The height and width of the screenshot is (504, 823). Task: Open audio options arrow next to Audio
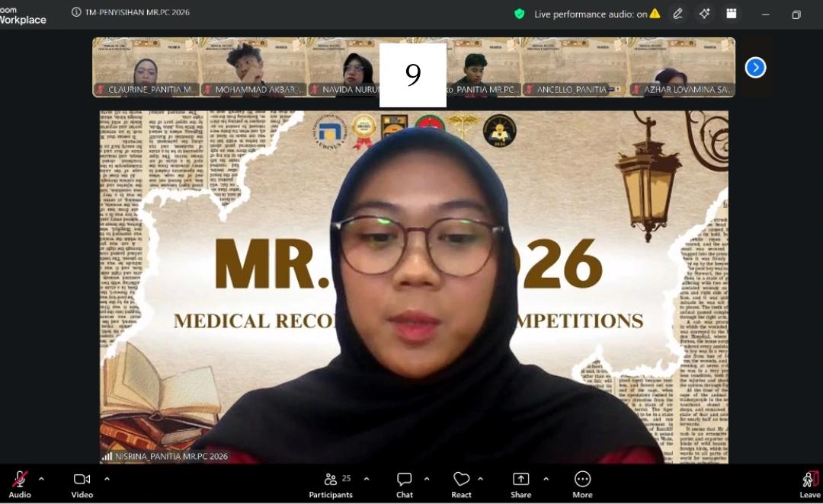click(41, 479)
